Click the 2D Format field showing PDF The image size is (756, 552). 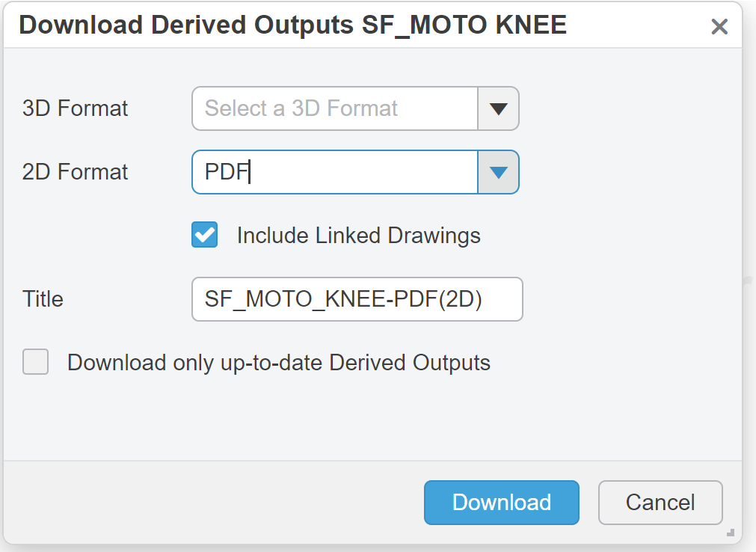point(335,172)
